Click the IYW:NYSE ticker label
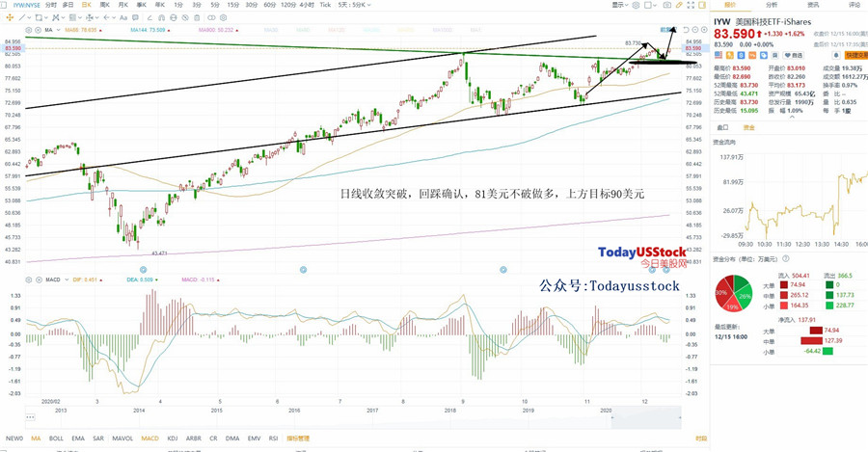Viewport: 868px width, 452px height. pyautogui.click(x=27, y=5)
